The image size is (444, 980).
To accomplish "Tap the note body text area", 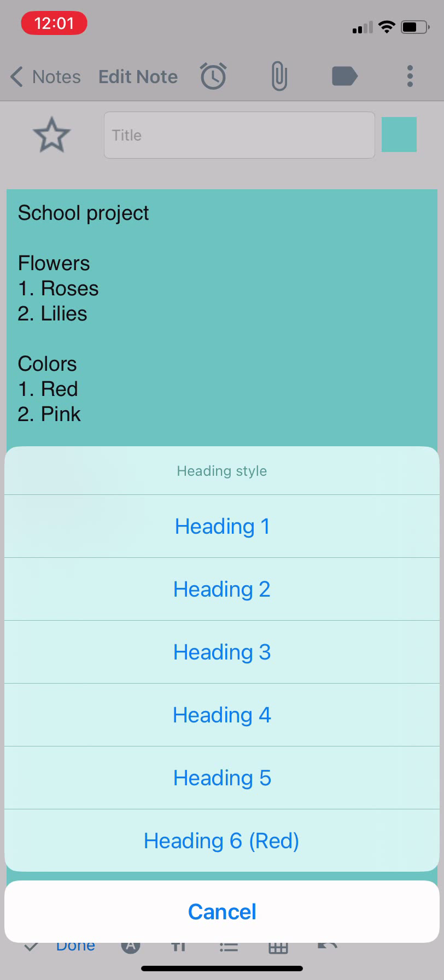I will [222, 317].
